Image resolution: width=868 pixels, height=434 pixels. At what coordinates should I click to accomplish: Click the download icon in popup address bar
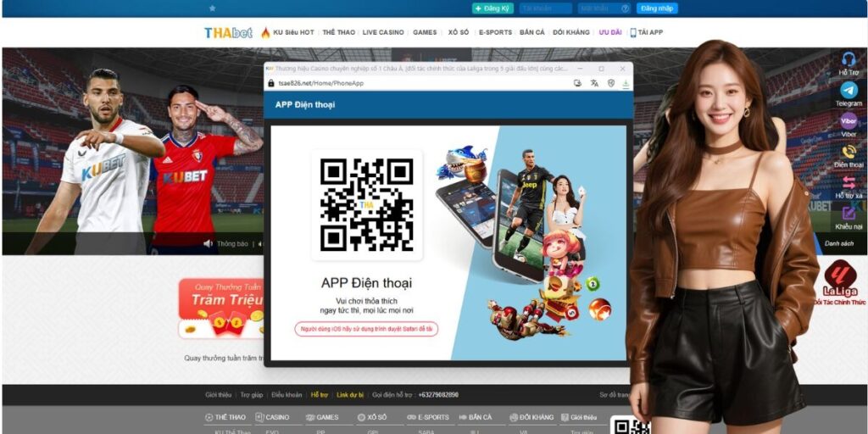(x=626, y=83)
